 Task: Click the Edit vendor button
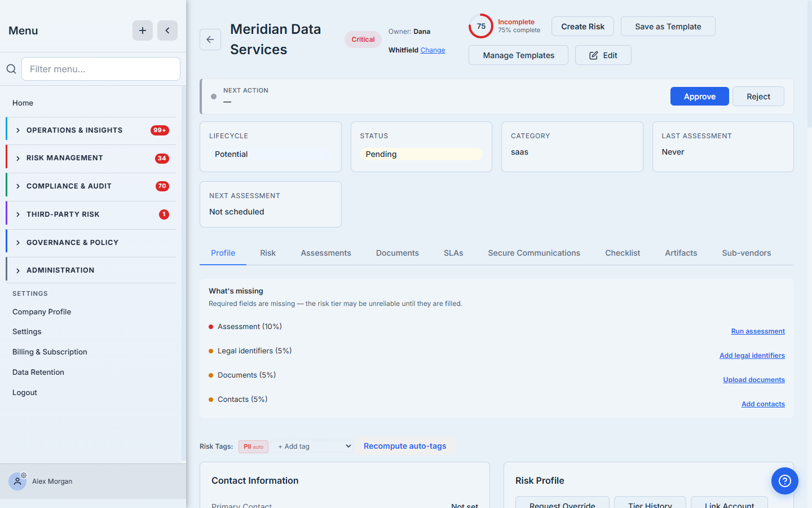603,55
